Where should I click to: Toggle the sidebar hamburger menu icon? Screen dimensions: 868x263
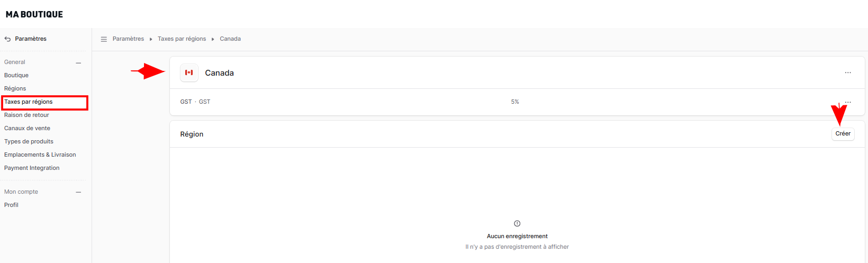(104, 39)
